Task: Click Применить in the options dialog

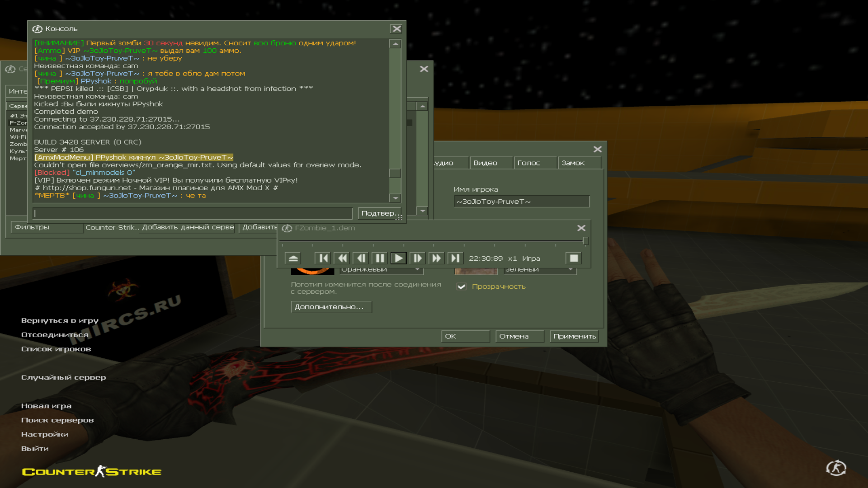Action: pyautogui.click(x=574, y=336)
